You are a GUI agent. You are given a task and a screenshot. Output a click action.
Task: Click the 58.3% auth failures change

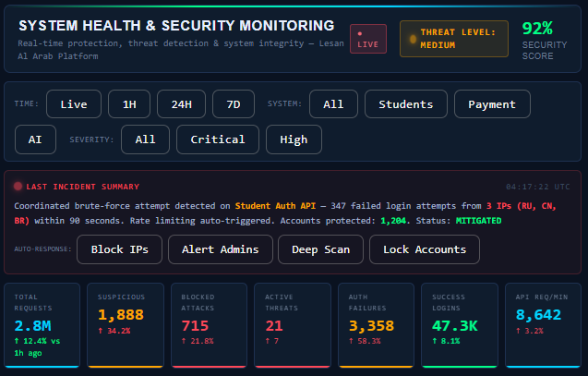[365, 341]
